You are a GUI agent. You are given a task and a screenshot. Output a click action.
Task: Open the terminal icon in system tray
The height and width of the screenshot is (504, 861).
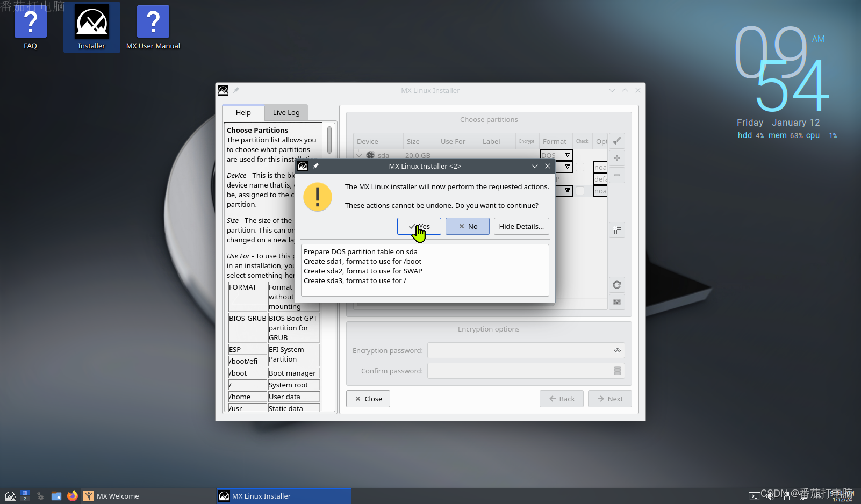tap(754, 496)
